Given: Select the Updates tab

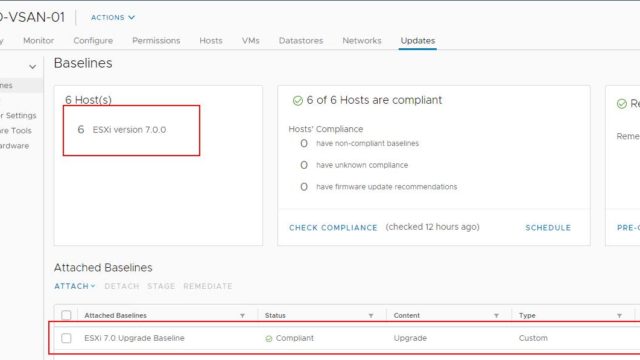Looking at the screenshot, I should [x=418, y=40].
